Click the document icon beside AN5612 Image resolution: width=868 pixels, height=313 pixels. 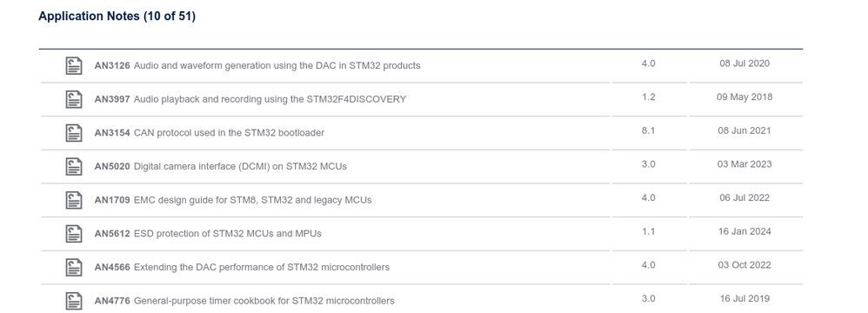(x=74, y=234)
